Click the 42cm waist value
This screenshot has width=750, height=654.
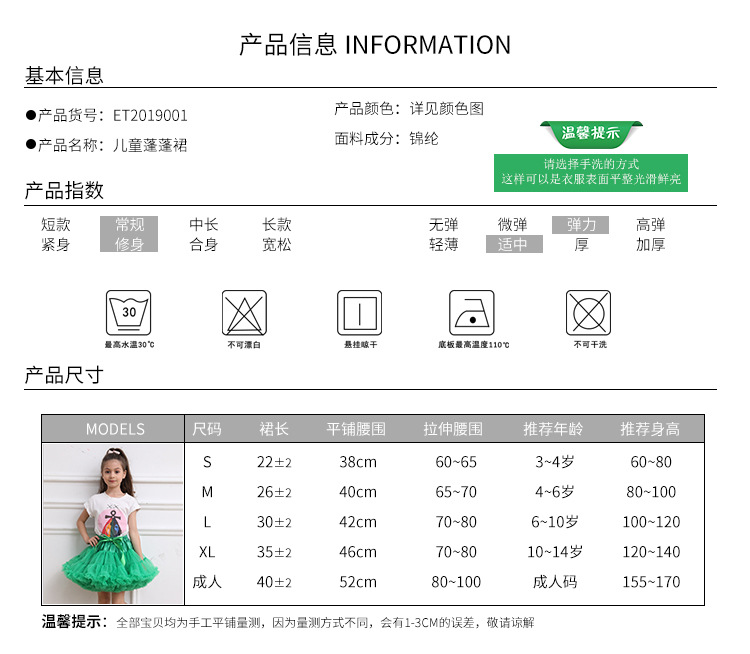point(358,522)
